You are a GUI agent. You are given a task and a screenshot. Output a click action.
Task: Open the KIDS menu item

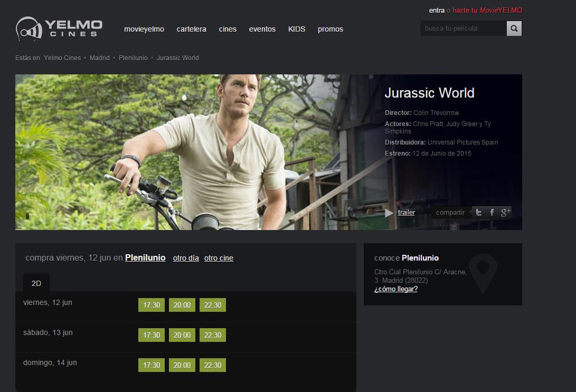[297, 29]
